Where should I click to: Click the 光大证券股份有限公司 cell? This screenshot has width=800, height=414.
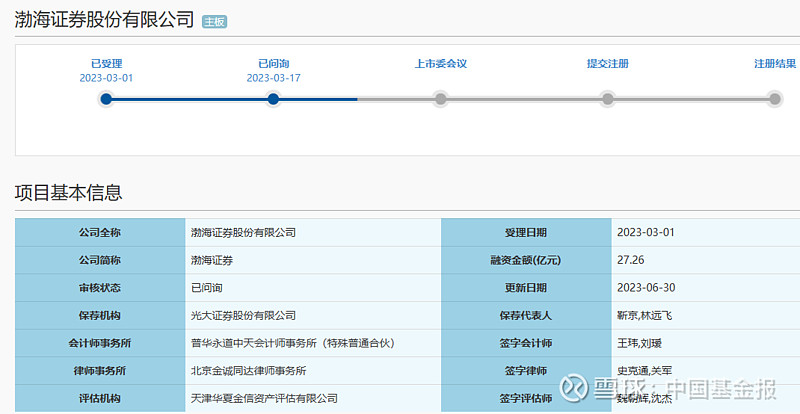coord(313,315)
